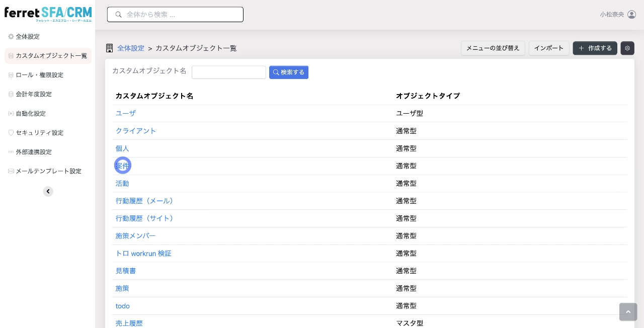Click the オブジェクトタイプ column header

428,96
